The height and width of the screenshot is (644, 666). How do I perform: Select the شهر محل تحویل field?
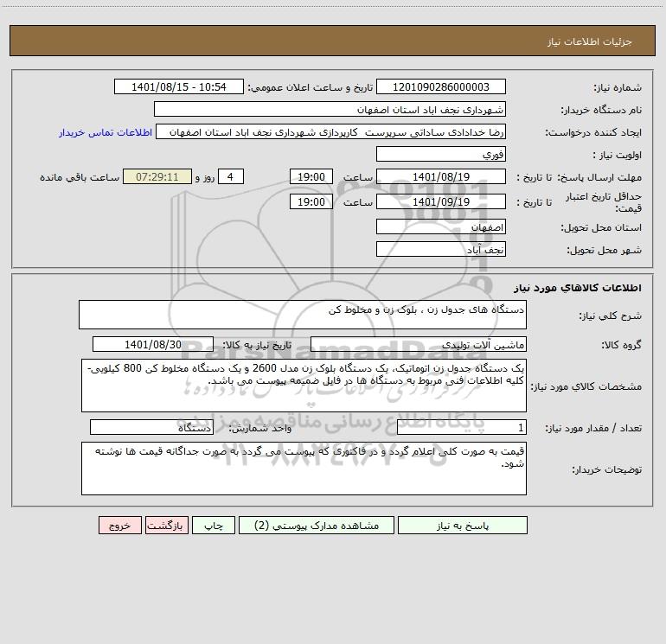[x=440, y=249]
